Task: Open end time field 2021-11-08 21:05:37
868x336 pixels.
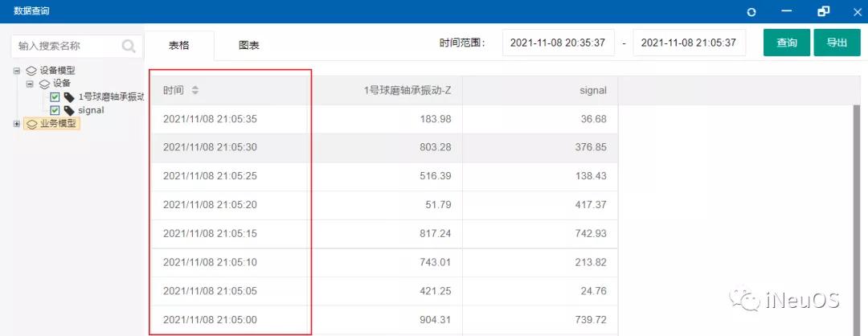Action: pyautogui.click(x=690, y=43)
